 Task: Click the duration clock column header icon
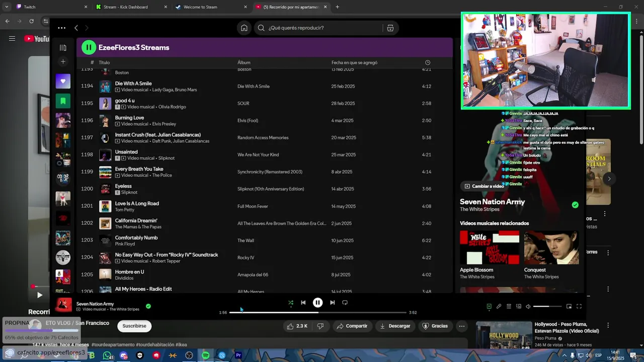428,63
